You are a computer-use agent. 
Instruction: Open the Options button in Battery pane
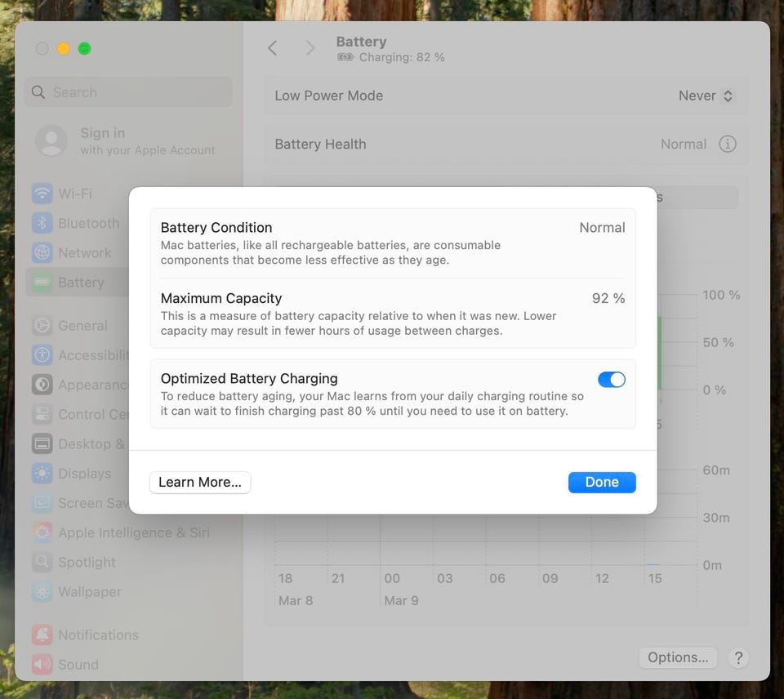click(678, 657)
